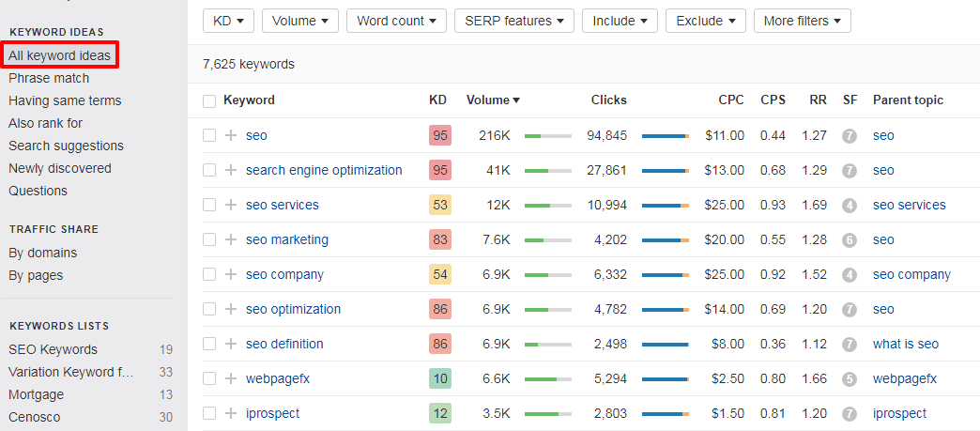980x431 pixels.
Task: Open SF badge for 'iprospect' row
Action: pyautogui.click(x=849, y=413)
